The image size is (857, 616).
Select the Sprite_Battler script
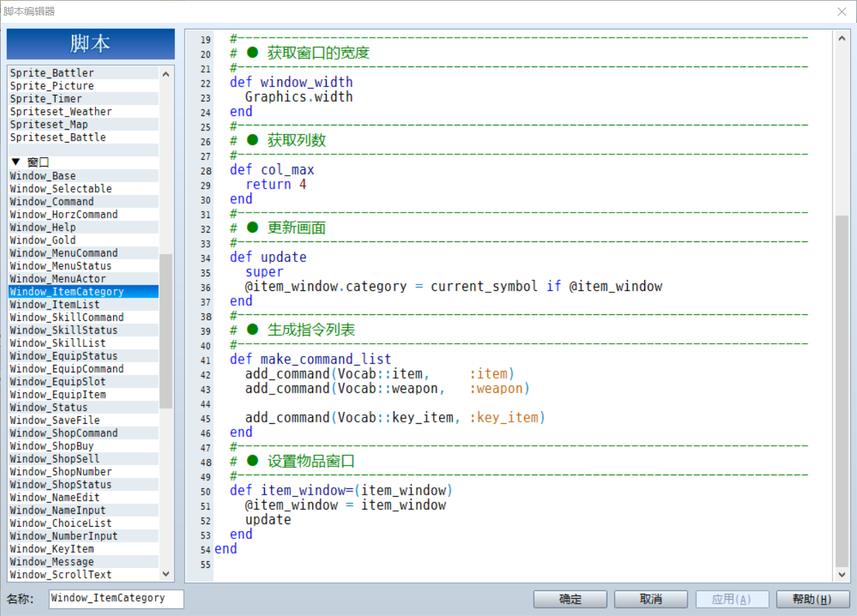(84, 73)
